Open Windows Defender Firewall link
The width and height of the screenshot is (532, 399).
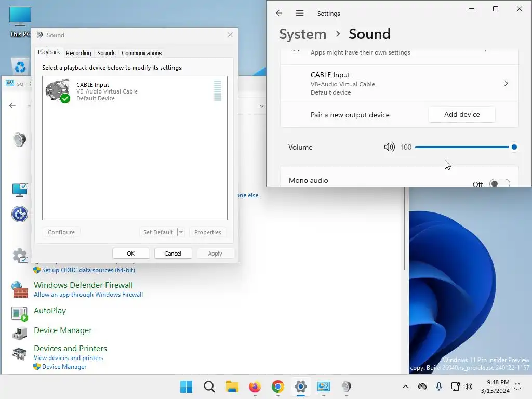(84, 285)
